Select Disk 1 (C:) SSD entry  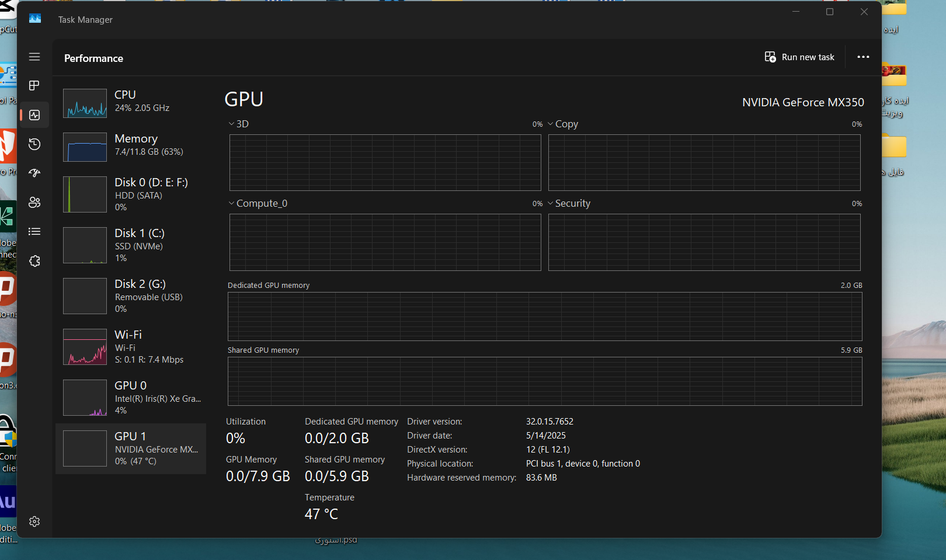click(x=131, y=245)
